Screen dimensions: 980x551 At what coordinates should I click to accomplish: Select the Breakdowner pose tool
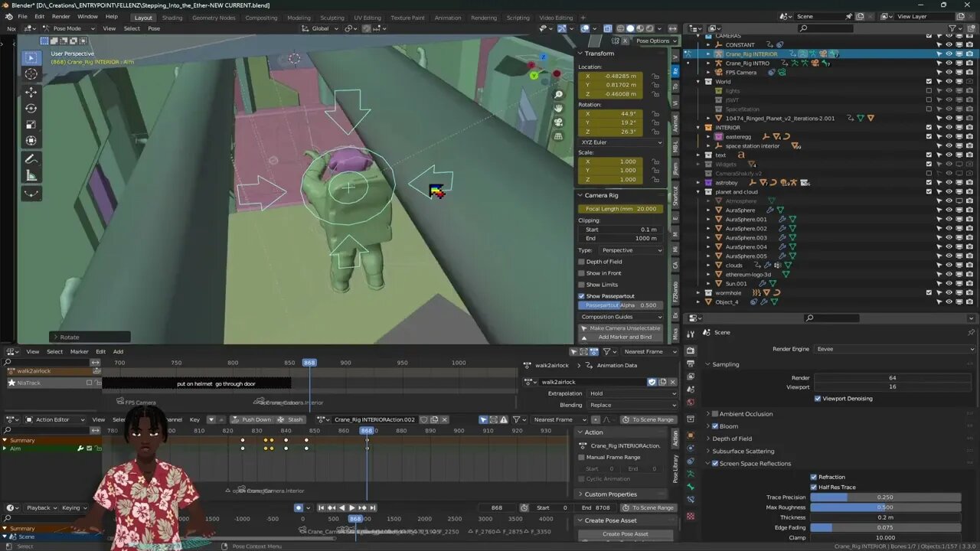pyautogui.click(x=31, y=194)
